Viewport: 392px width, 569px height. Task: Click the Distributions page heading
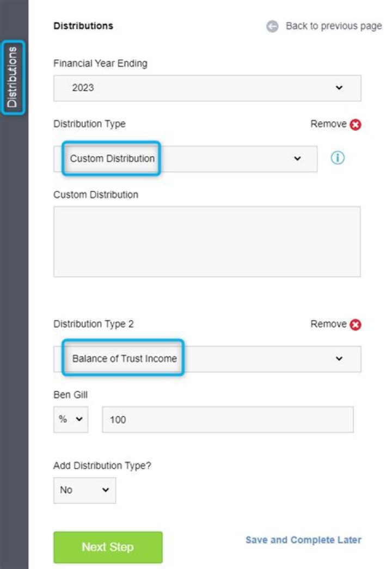pyautogui.click(x=83, y=26)
